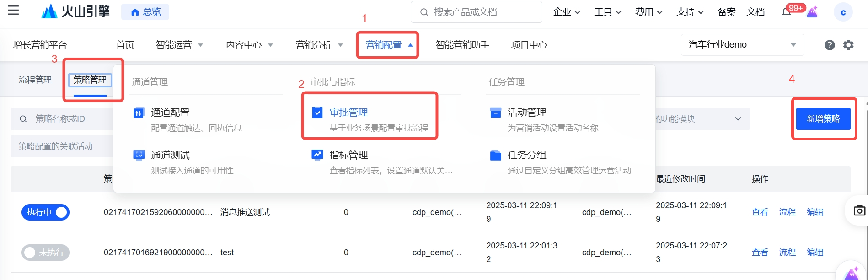Select 指标管理 menu entry
This screenshot has width=868, height=280.
coord(382,162)
